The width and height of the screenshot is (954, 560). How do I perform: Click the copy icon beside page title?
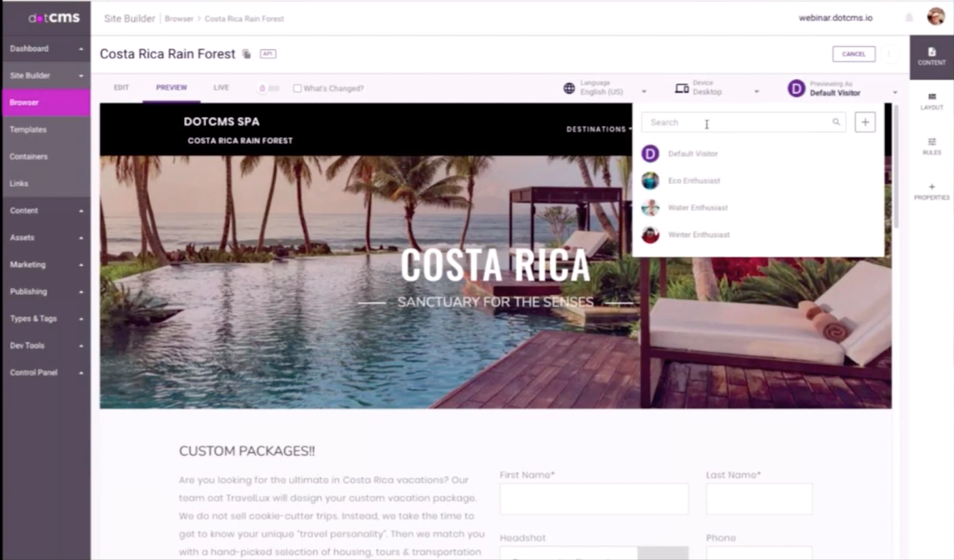(246, 54)
